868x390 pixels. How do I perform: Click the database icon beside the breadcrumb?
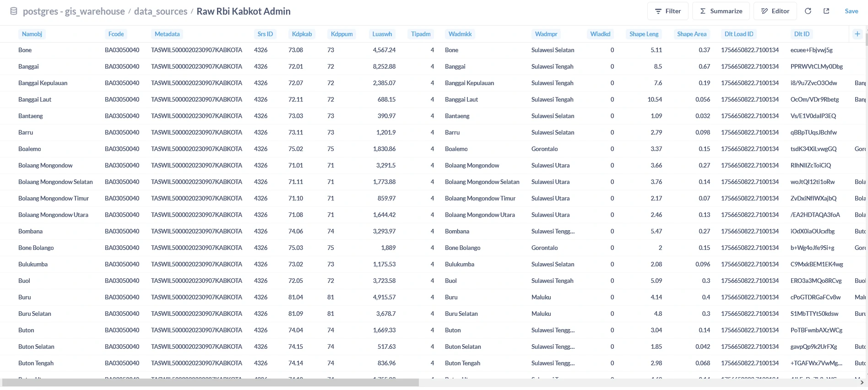14,11
